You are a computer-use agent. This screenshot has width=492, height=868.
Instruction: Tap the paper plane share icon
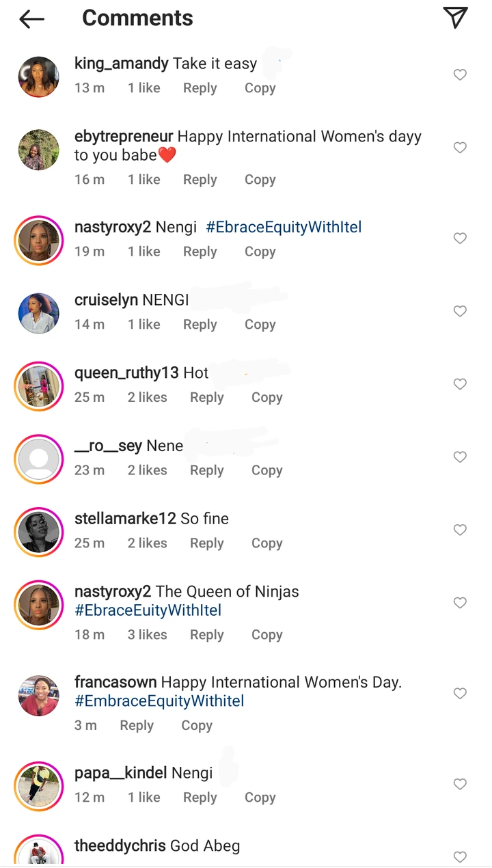[455, 18]
